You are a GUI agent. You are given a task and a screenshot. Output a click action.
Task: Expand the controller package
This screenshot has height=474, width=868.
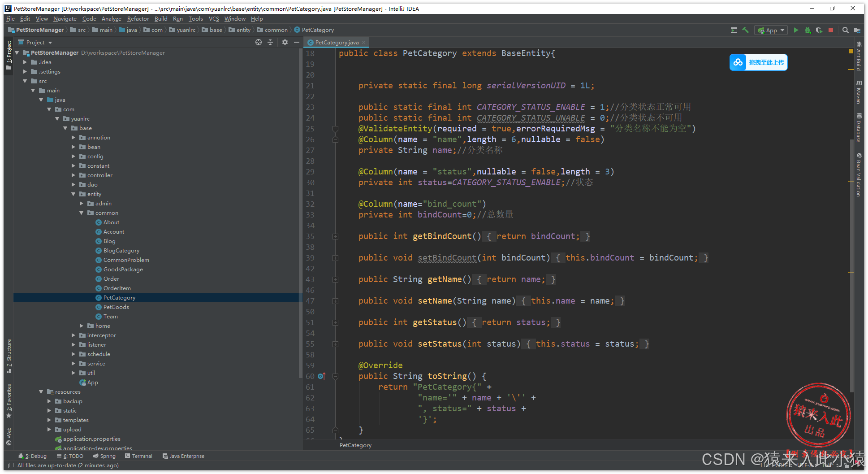[x=73, y=175]
